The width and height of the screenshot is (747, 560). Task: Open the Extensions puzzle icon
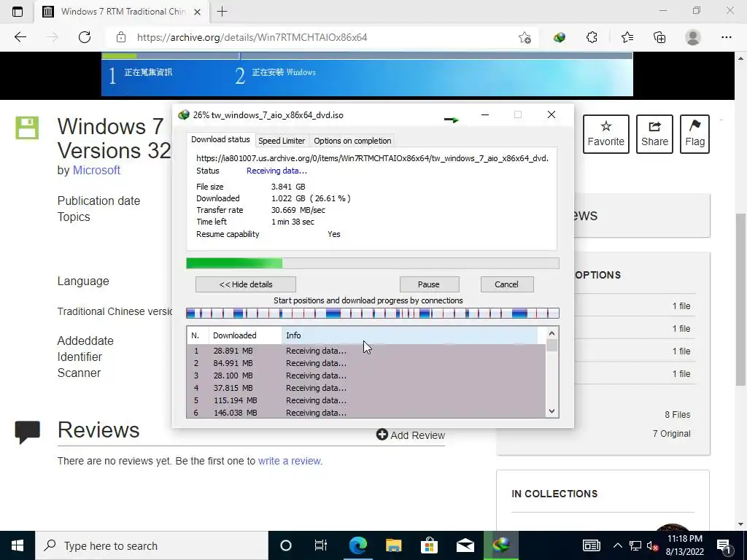(x=592, y=37)
